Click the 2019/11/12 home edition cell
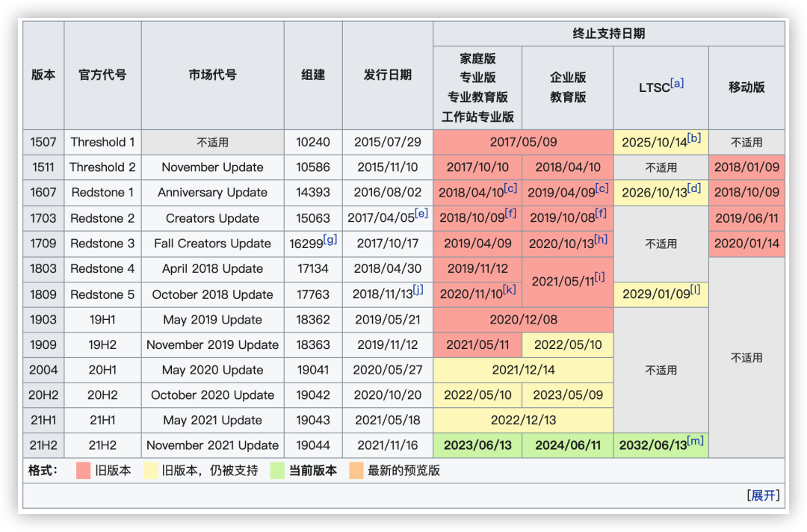The width and height of the screenshot is (807, 532). click(x=477, y=268)
